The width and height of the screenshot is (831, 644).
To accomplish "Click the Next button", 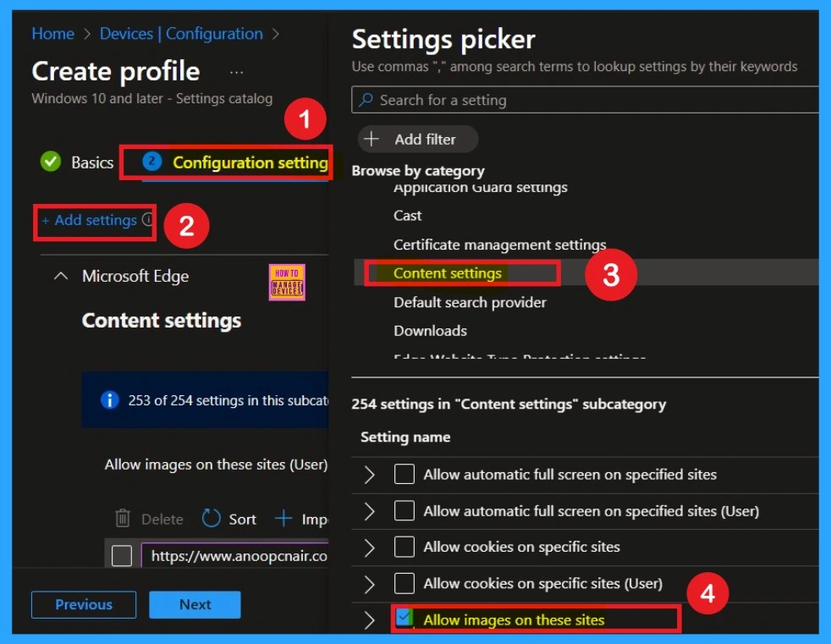I will click(195, 604).
